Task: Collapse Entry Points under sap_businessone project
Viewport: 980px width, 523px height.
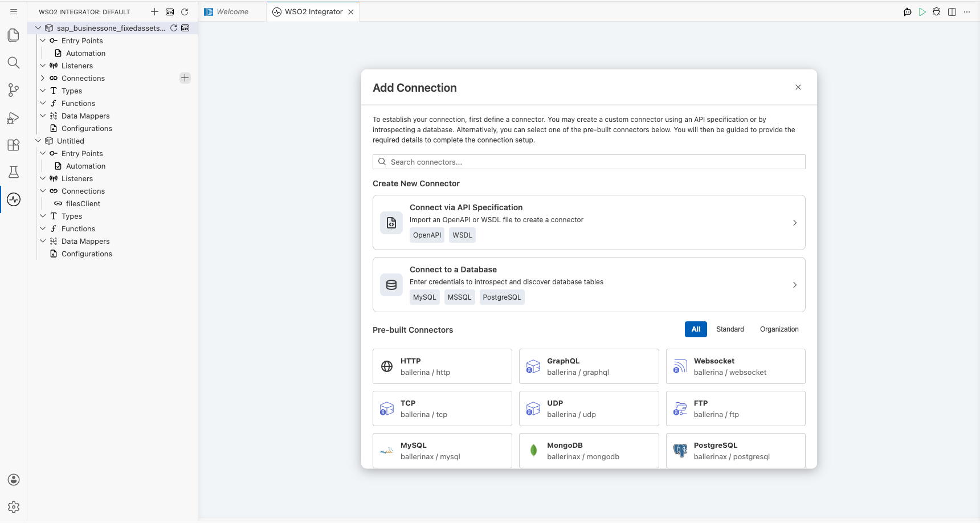Action: click(x=43, y=40)
